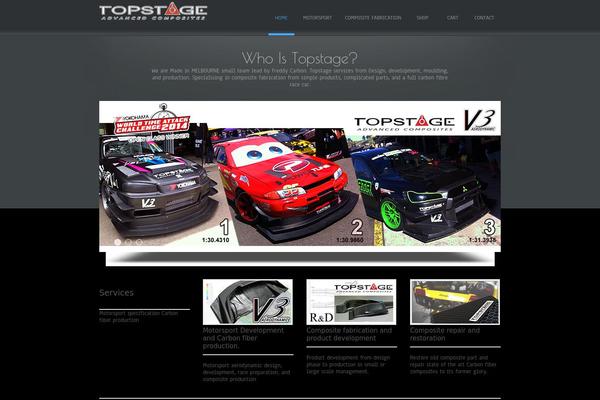Select the second slideshow indicator dot

(x=128, y=242)
